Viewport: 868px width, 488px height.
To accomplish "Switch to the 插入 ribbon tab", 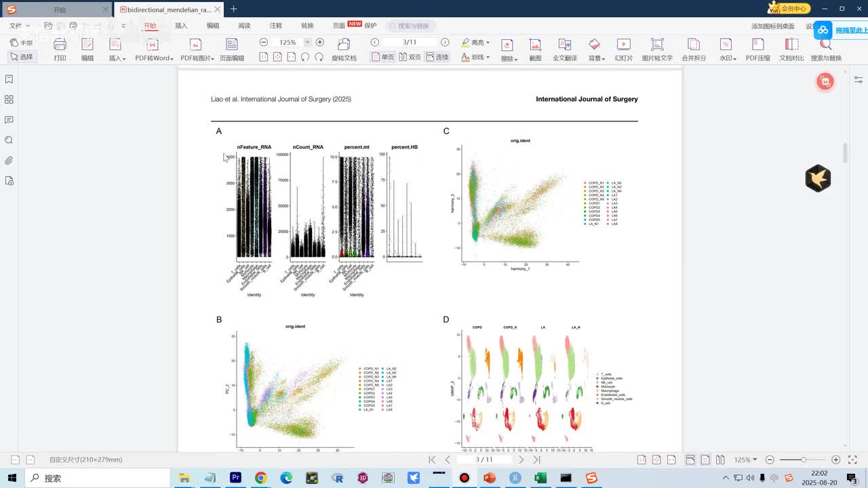I will tap(181, 26).
